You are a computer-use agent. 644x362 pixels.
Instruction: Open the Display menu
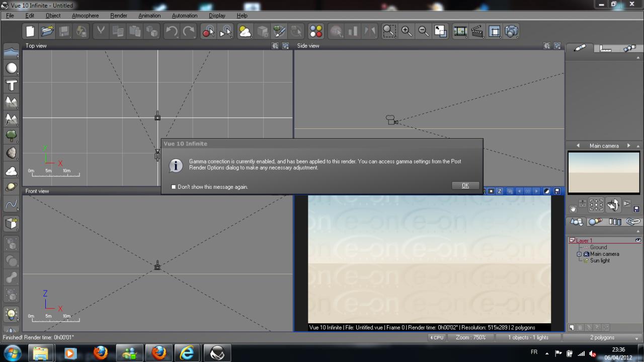coord(217,16)
